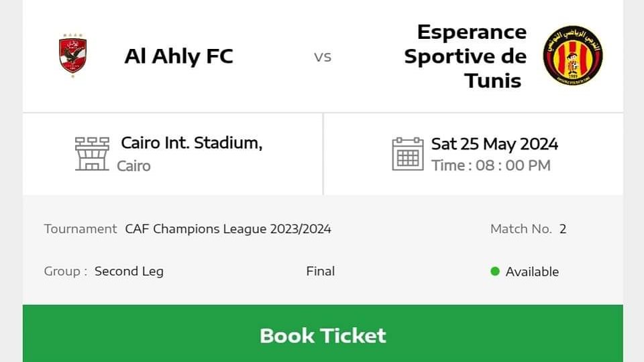Viewport: 644px width, 362px height.
Task: Select the Esperance Sportive de Tunis name
Action: coord(466,56)
